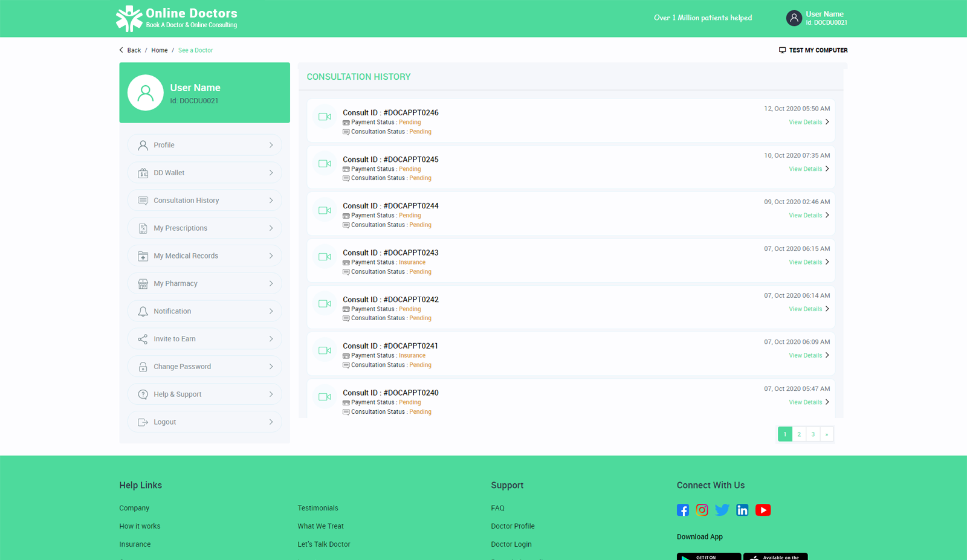Click the video icon for consult #DOCAPPT0244
This screenshot has width=967, height=560.
coord(325,211)
